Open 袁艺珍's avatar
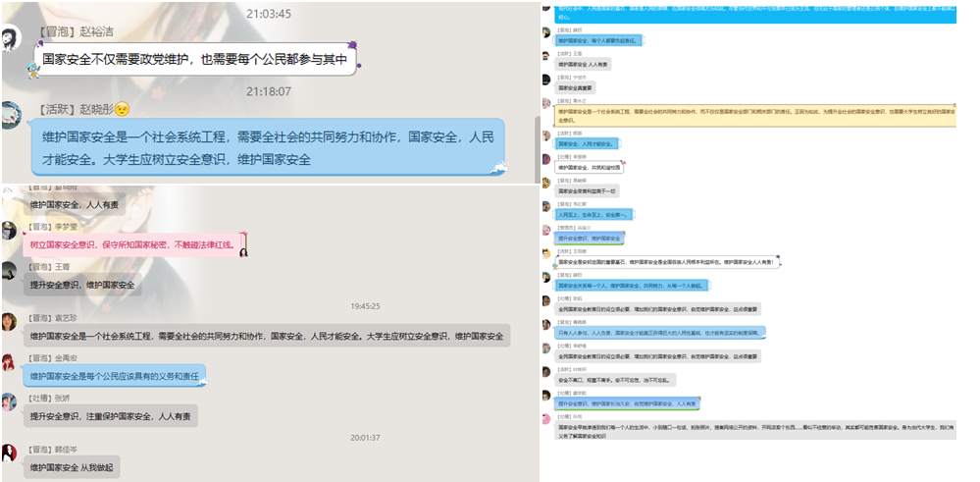Image resolution: width=980 pixels, height=482 pixels. coord(10,322)
